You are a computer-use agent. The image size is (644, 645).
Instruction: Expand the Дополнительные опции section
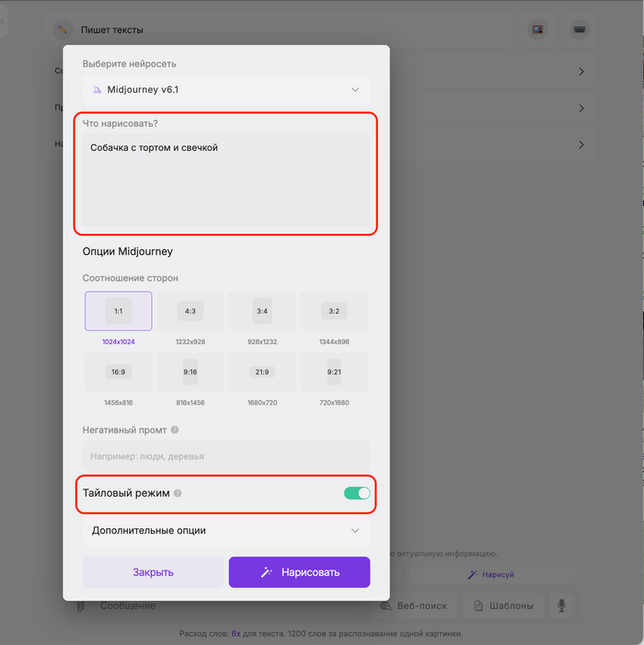click(x=226, y=531)
